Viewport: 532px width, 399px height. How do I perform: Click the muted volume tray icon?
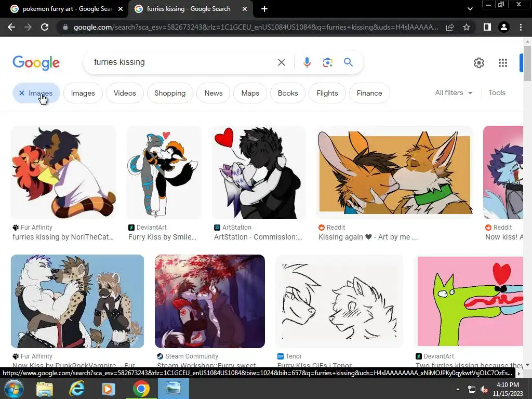[484, 390]
